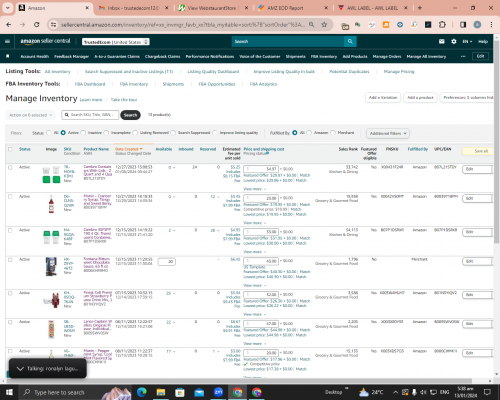Select the Incomplete status radio filter
This screenshot has width=500, height=400.
[106, 133]
